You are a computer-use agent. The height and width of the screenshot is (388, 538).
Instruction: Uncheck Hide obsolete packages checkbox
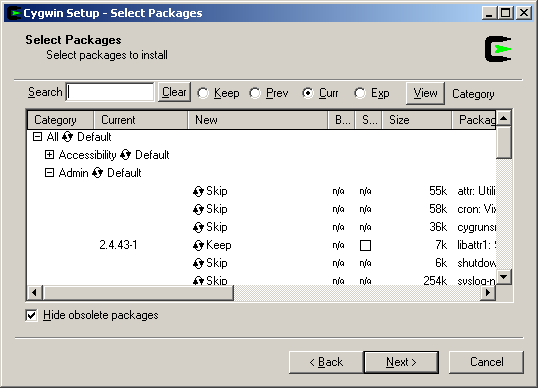coord(31,315)
